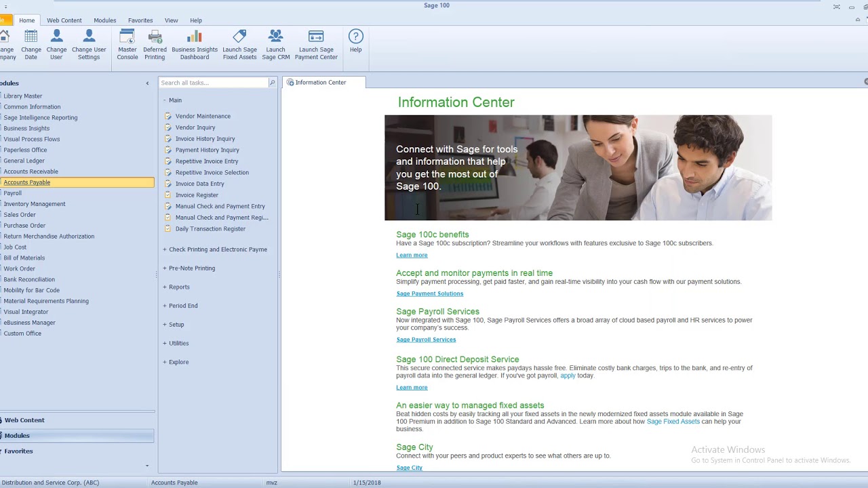
Task: Open the Sage Fixed Assets text link
Action: [673, 422]
